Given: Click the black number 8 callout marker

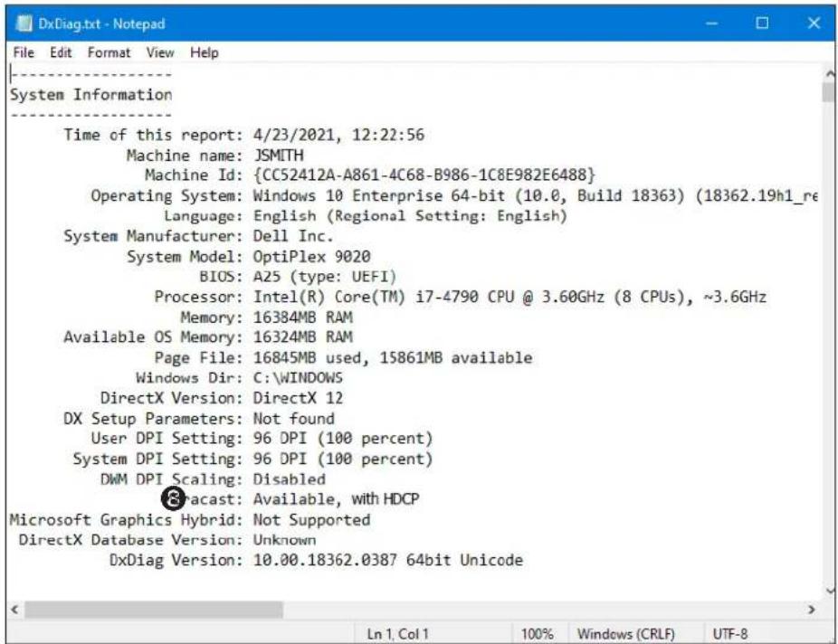Looking at the screenshot, I should point(173,499).
